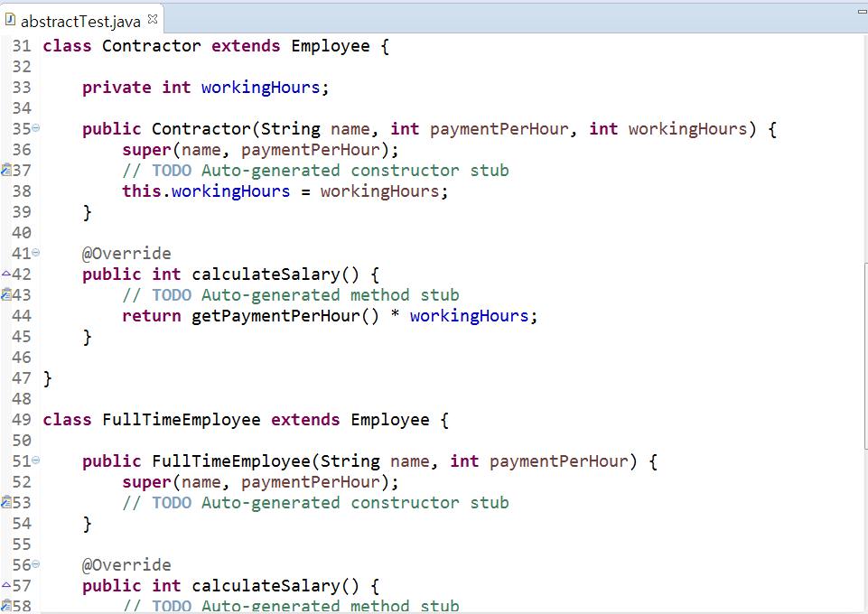Click the 'return' keyword on line 44
Viewport: 868px width, 614px height.
click(x=152, y=316)
